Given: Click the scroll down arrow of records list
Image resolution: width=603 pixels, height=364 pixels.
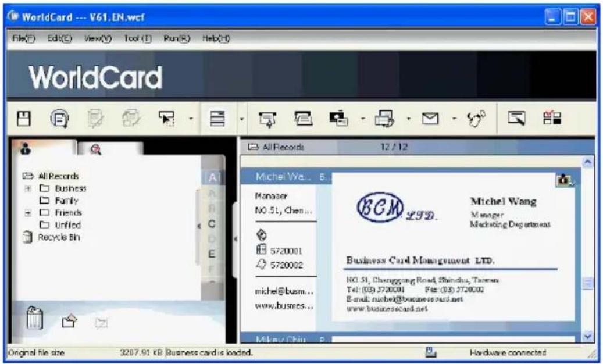Looking at the screenshot, I should point(588,337).
